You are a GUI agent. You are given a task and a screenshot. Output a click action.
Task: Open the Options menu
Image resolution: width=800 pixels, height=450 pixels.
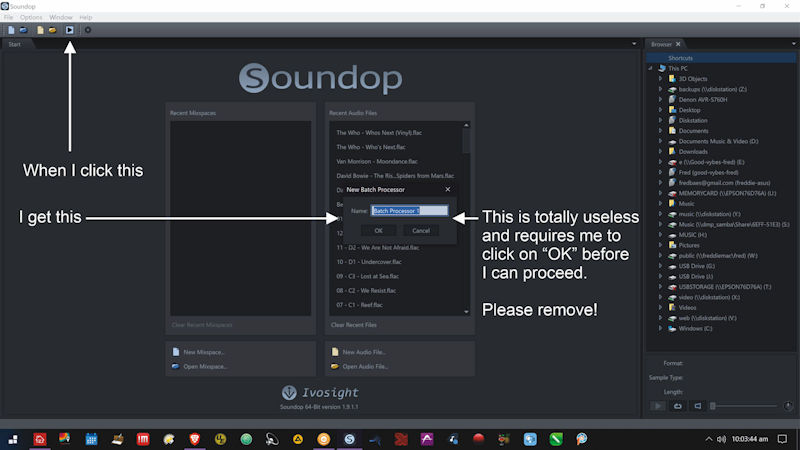(x=31, y=17)
